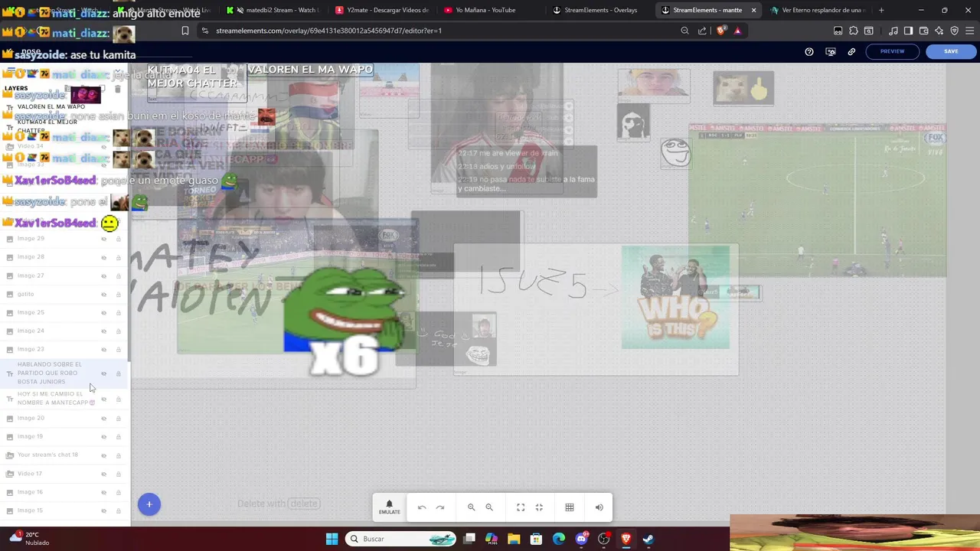Open the Brave VPN shield icon

click(955, 31)
